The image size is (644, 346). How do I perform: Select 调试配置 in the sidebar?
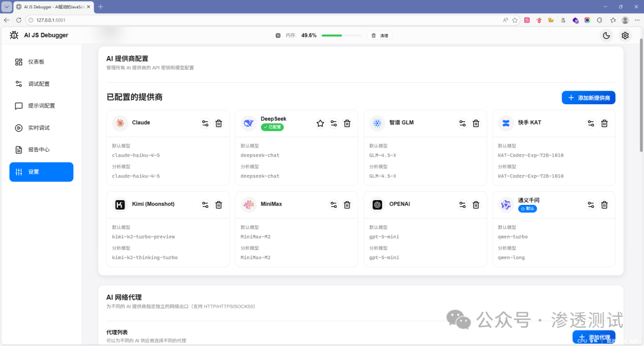pyautogui.click(x=37, y=83)
